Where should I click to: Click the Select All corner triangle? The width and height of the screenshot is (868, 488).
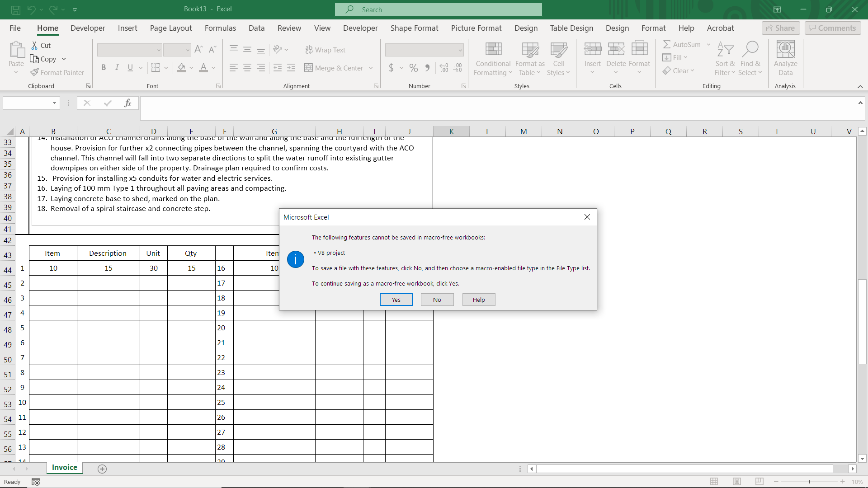pyautogui.click(x=9, y=131)
